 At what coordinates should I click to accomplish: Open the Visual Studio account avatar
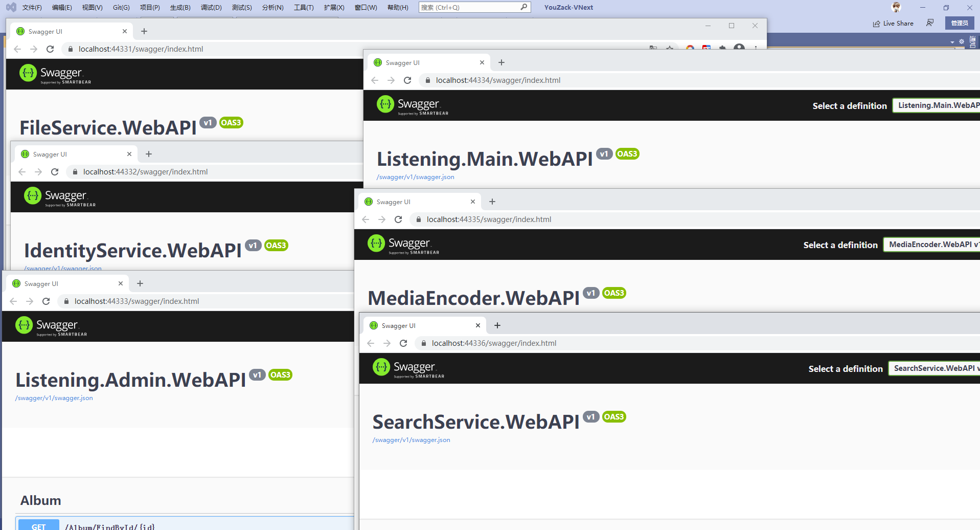coord(896,7)
